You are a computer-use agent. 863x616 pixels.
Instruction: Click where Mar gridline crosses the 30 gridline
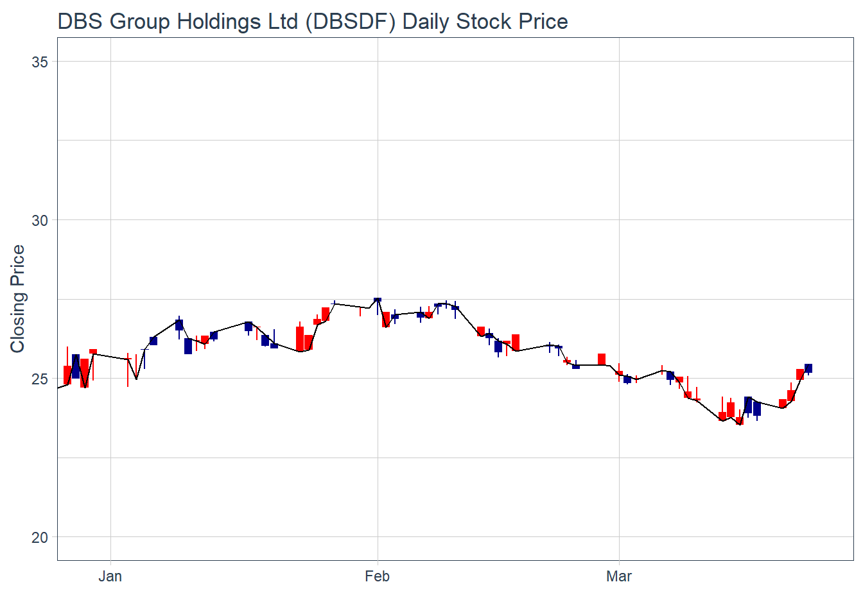[619, 220]
